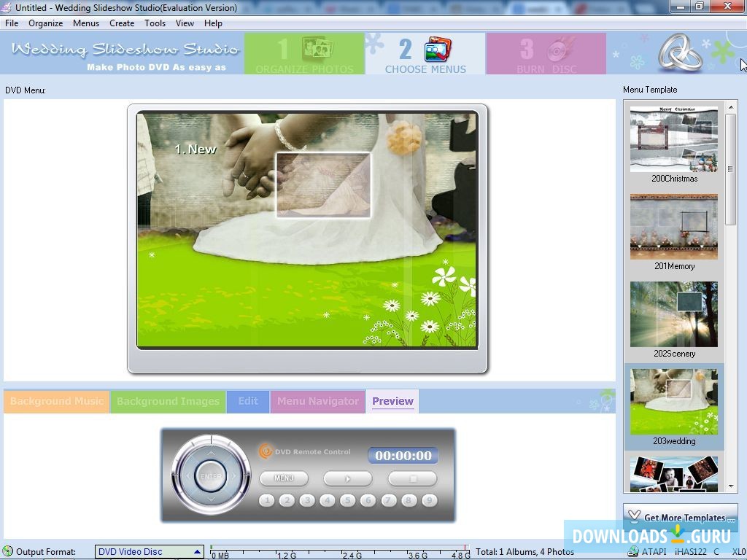The height and width of the screenshot is (560, 747).
Task: Choose the 203wedding menu template
Action: tap(673, 408)
